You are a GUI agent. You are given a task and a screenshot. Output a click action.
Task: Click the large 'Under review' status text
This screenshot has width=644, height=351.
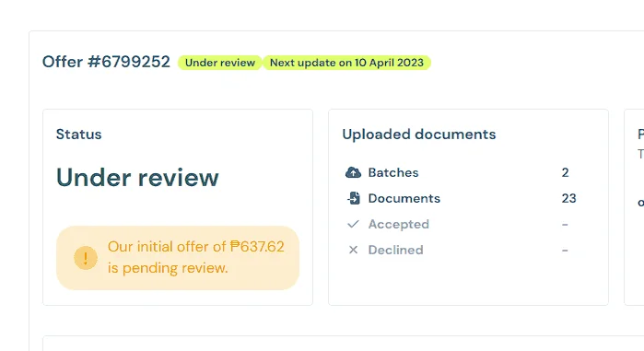coord(137,178)
